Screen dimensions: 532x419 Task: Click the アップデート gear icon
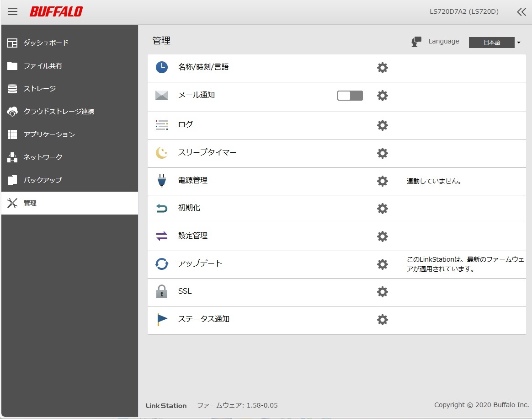click(x=382, y=264)
